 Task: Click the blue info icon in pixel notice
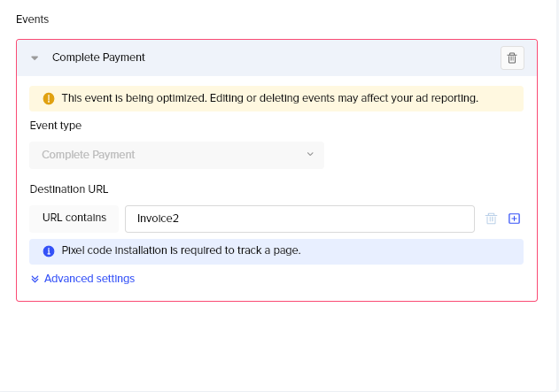49,251
